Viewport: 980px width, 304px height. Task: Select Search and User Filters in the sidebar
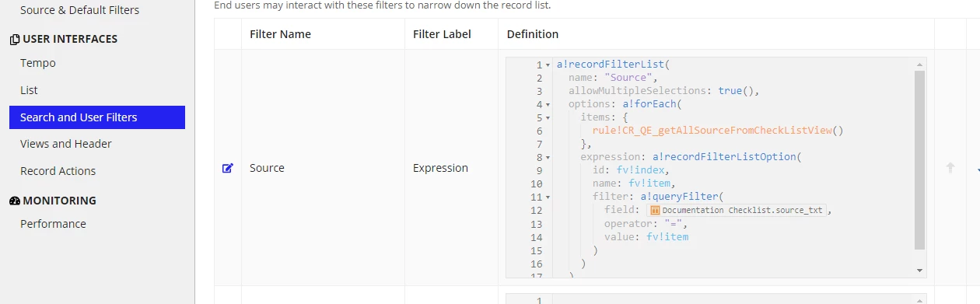pos(97,117)
